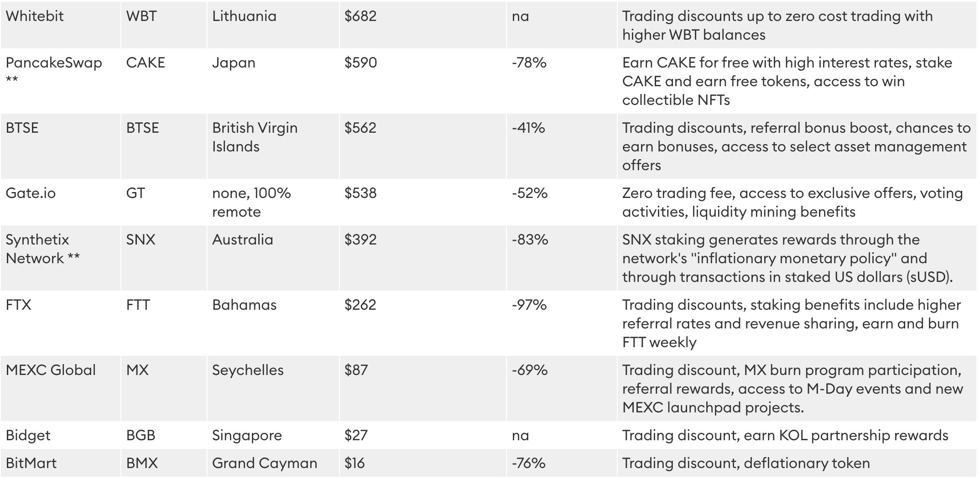Screen dimensions: 980x479
Task: Click the -83% change value
Action: [x=530, y=240]
